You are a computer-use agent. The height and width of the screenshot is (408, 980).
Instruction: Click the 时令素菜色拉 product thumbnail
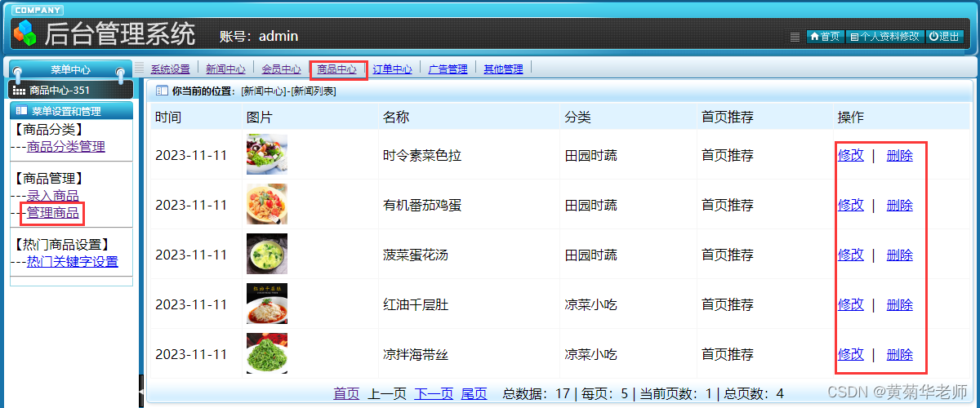coord(267,154)
